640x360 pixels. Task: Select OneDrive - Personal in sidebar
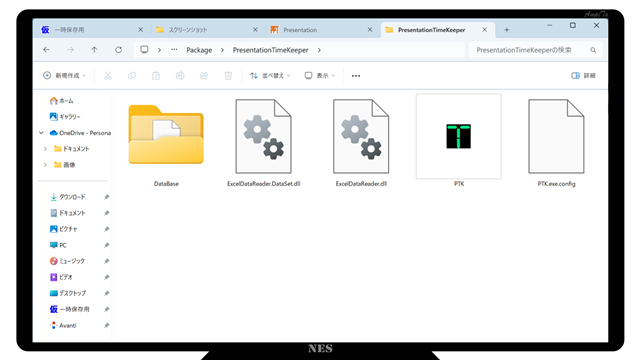pyautogui.click(x=80, y=133)
